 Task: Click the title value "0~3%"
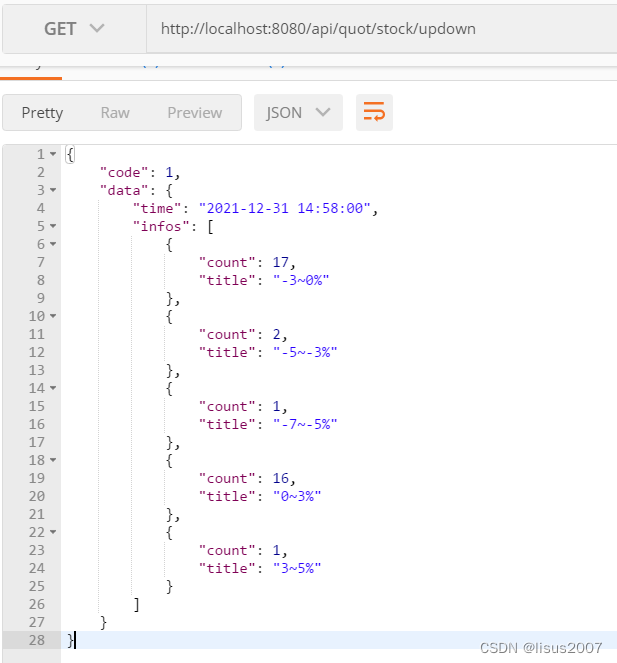[x=297, y=496]
